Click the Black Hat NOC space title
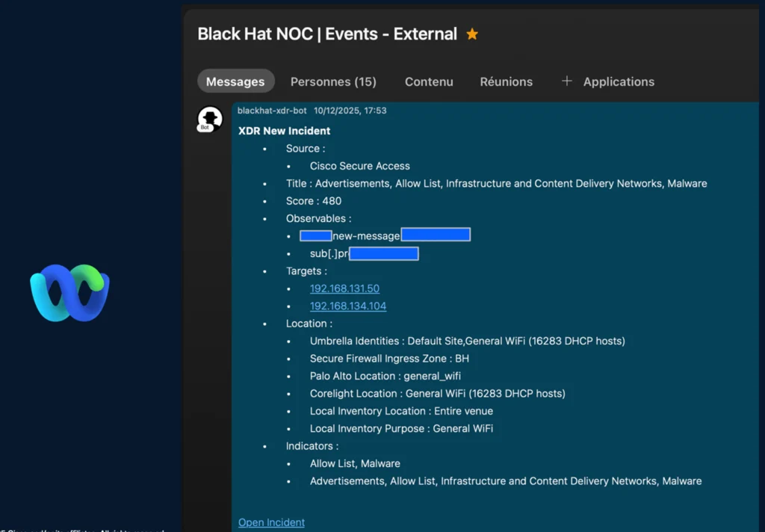This screenshot has width=765, height=532. pyautogui.click(x=327, y=34)
